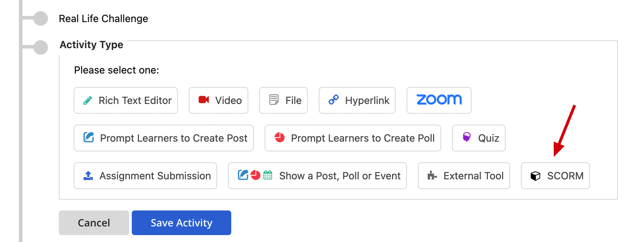Select the Video activity type label

click(228, 100)
